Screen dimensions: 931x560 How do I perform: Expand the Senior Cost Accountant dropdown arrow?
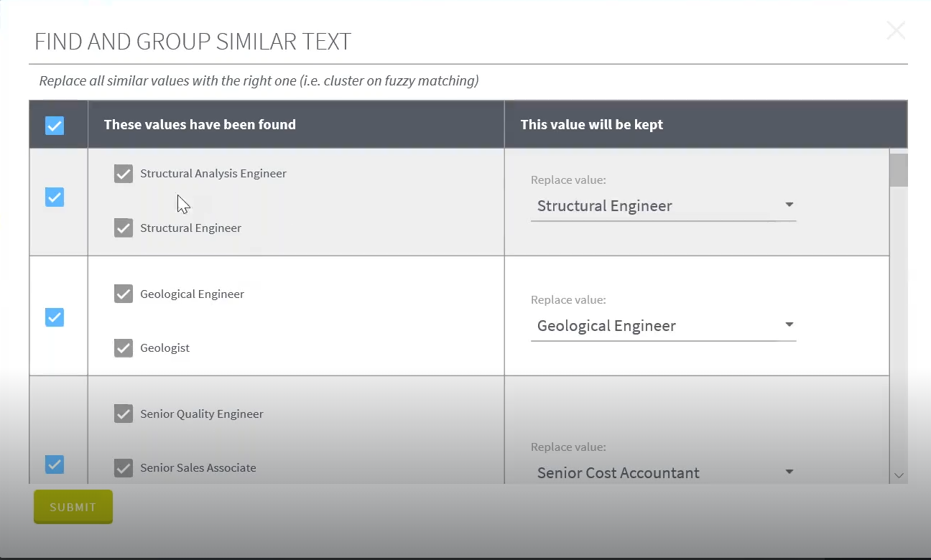pos(789,472)
